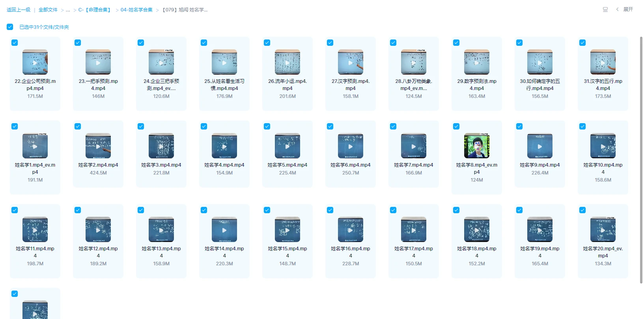Uncheck the checkbox on 姓名学15.mp4 file

[267, 210]
